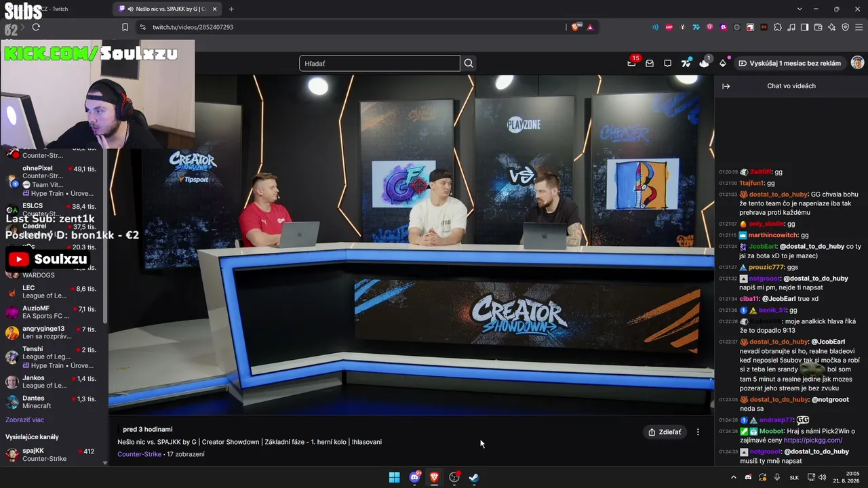Focus the Hľadať search input

[x=380, y=63]
